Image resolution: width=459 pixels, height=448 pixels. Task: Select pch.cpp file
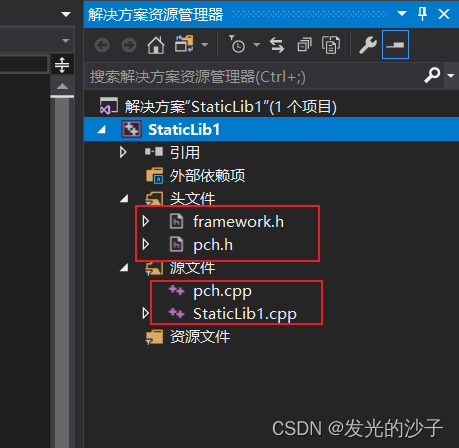click(222, 292)
